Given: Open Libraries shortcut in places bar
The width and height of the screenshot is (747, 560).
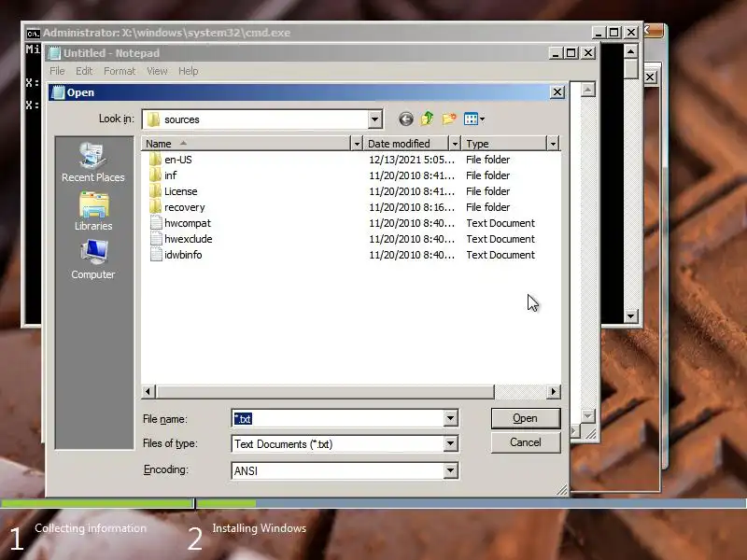Looking at the screenshot, I should 93,212.
